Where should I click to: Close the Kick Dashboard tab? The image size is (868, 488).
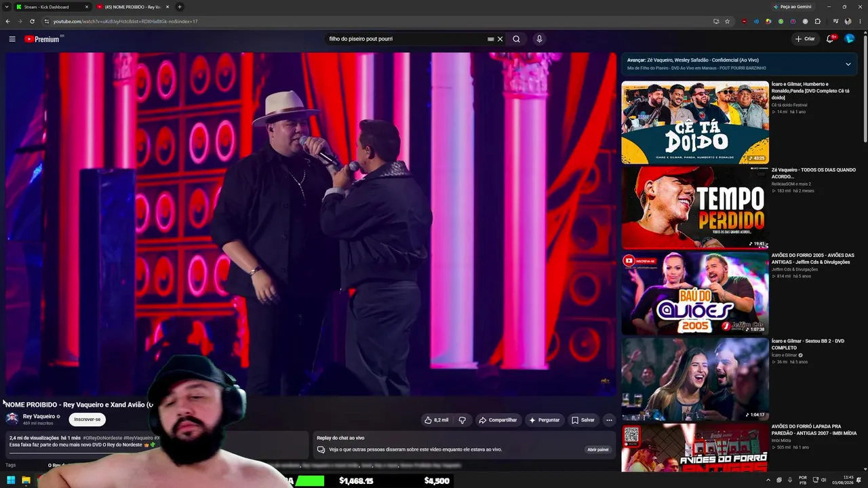pos(87,7)
